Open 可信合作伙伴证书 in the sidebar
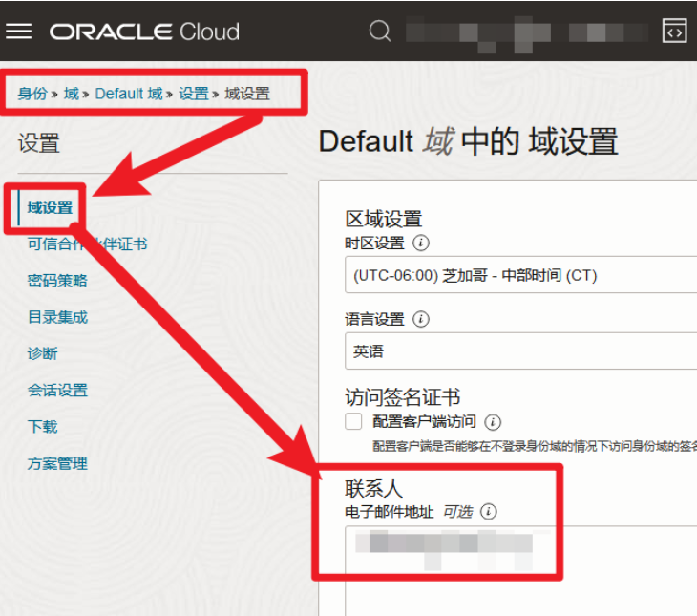The width and height of the screenshot is (697, 616). 87,244
